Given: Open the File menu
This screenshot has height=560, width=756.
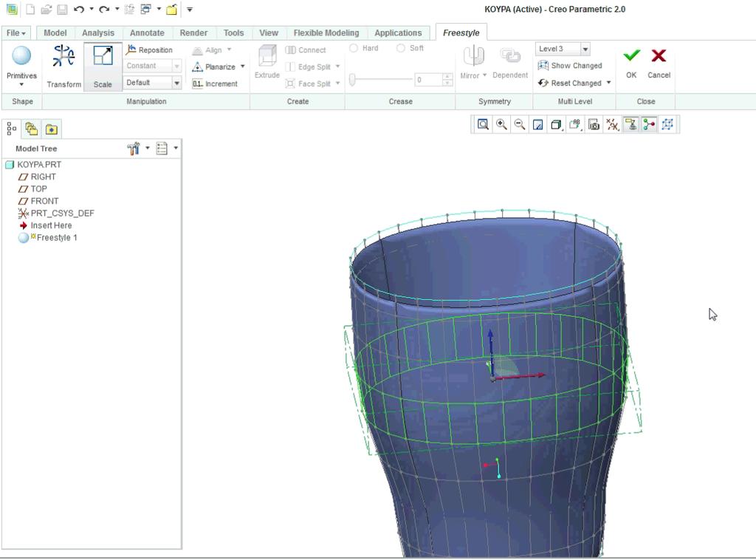Looking at the screenshot, I should tap(16, 33).
